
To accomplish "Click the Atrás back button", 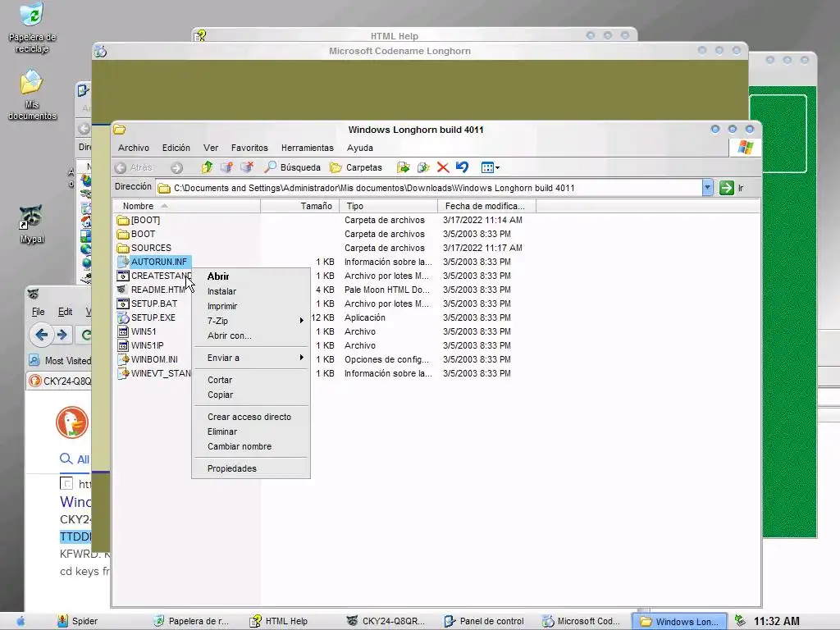I will pyautogui.click(x=134, y=167).
